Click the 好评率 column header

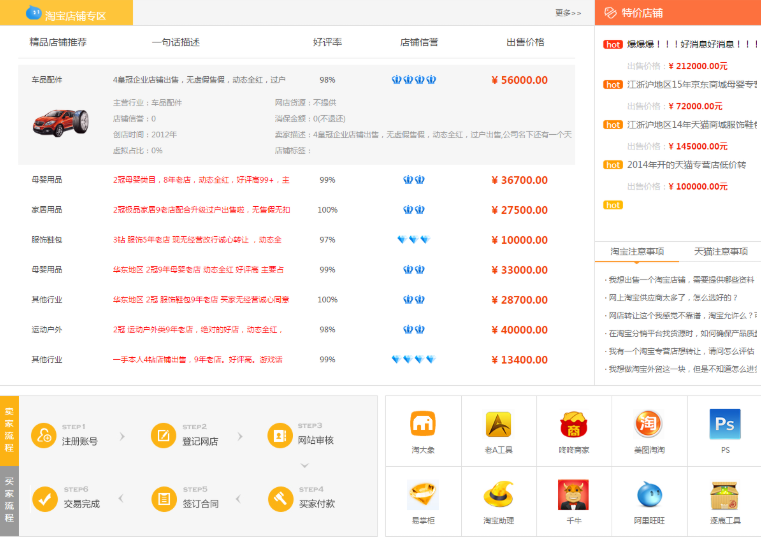327,42
